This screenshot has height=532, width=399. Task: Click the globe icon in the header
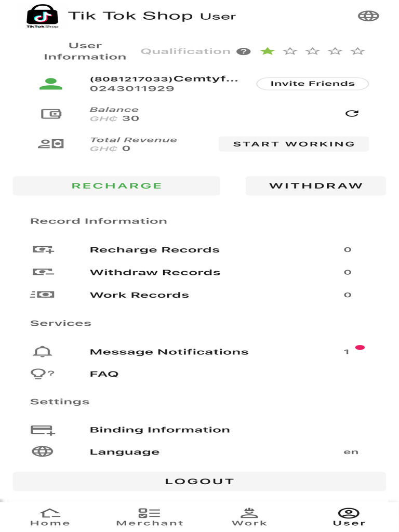[368, 16]
